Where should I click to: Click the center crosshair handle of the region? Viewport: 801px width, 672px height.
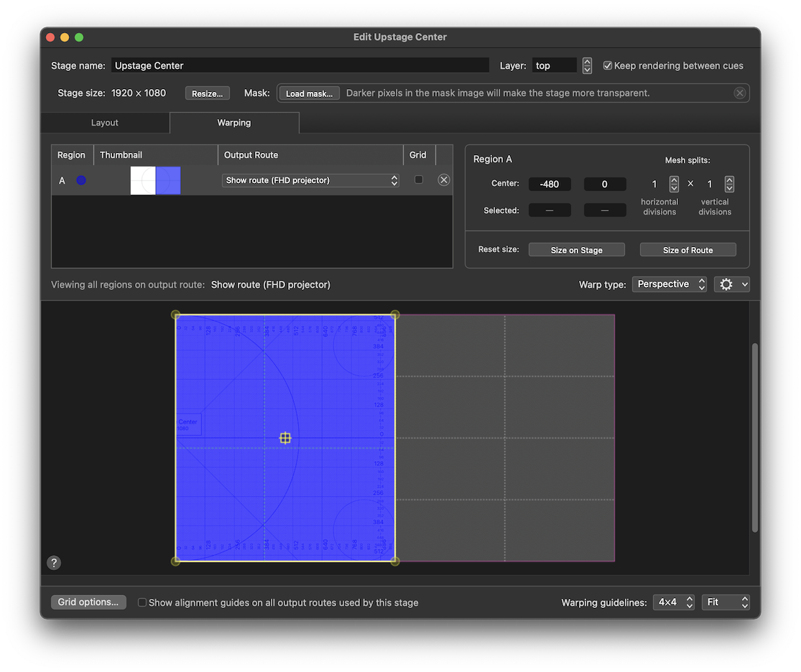(x=285, y=438)
